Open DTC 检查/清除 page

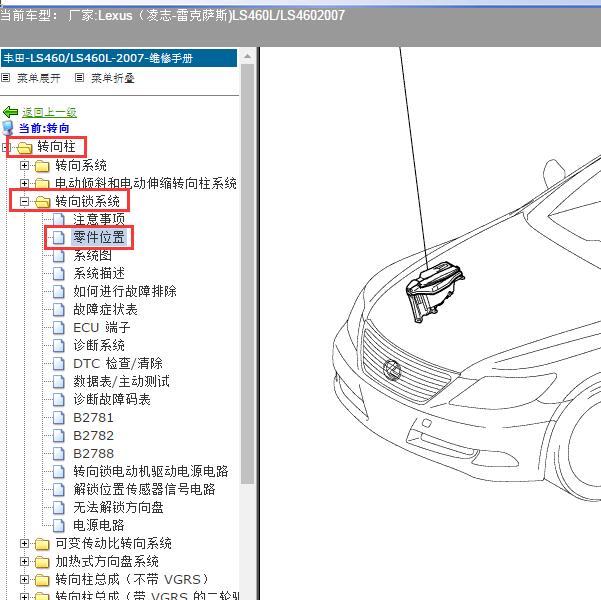click(x=118, y=363)
